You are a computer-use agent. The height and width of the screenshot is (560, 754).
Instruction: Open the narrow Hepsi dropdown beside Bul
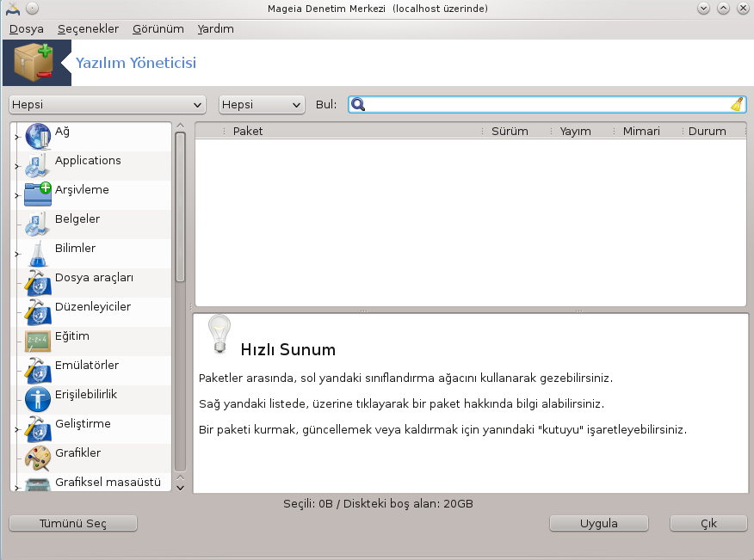pyautogui.click(x=262, y=105)
